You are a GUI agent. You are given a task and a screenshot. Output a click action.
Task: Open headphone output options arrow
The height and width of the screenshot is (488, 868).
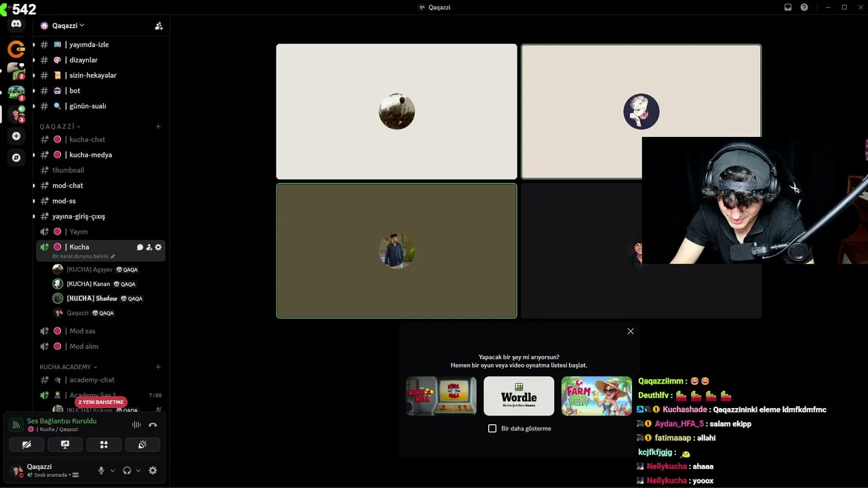click(138, 470)
